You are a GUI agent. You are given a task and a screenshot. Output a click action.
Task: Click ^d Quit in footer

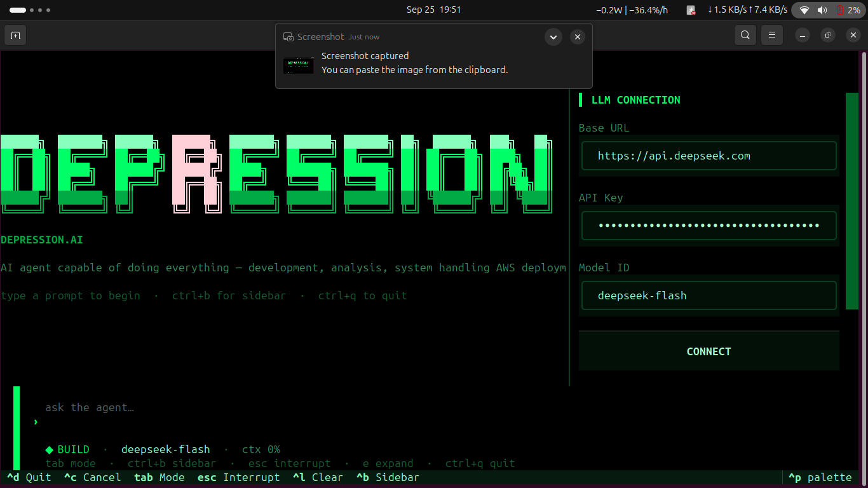click(29, 477)
